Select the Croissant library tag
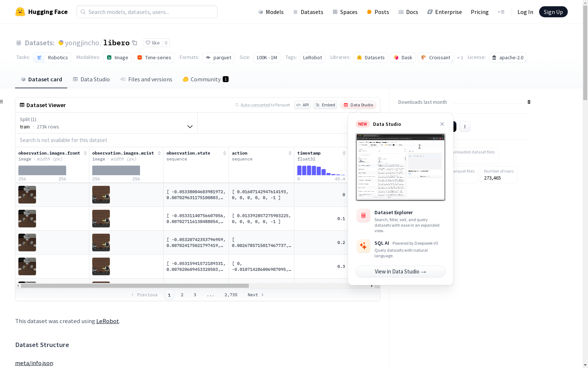 point(435,57)
